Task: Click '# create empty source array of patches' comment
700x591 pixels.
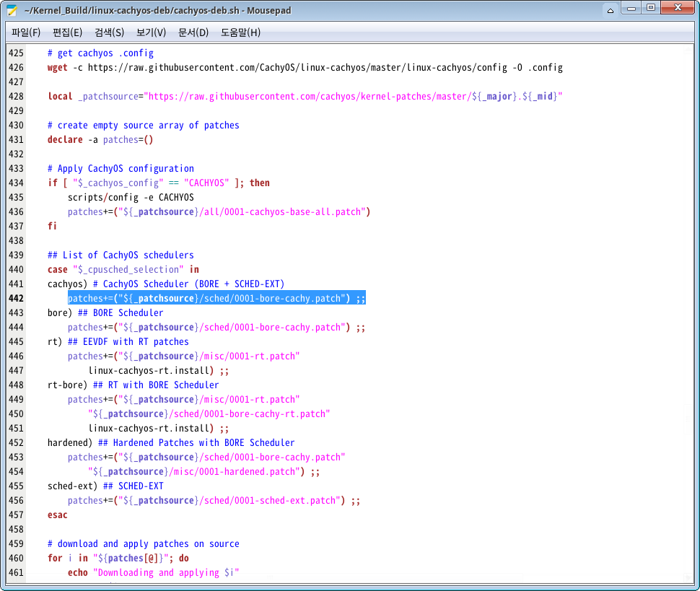Action: click(x=144, y=126)
